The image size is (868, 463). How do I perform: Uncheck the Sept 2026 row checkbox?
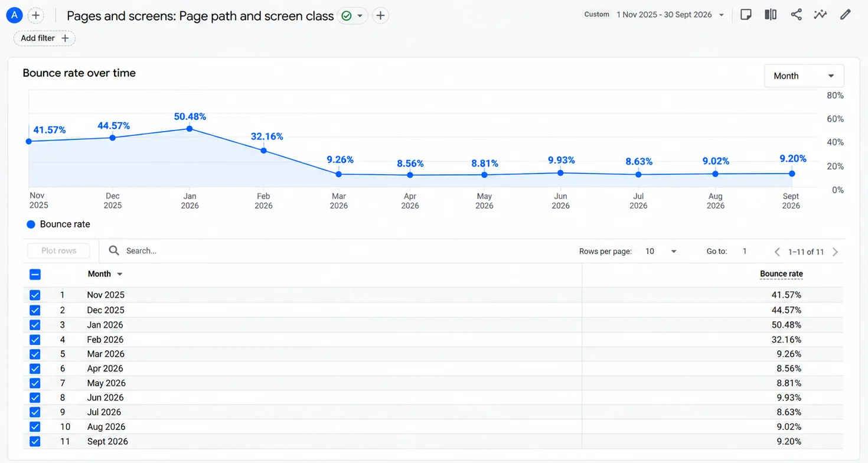pos(35,442)
